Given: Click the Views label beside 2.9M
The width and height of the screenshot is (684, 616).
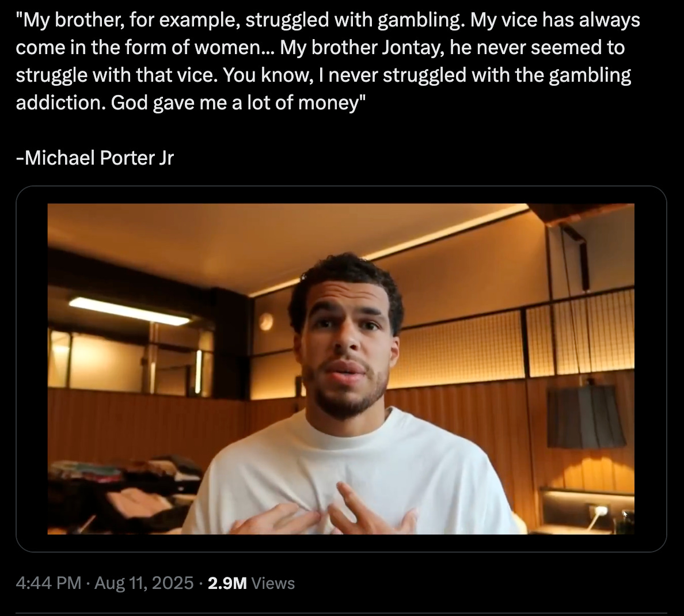Looking at the screenshot, I should 273,583.
